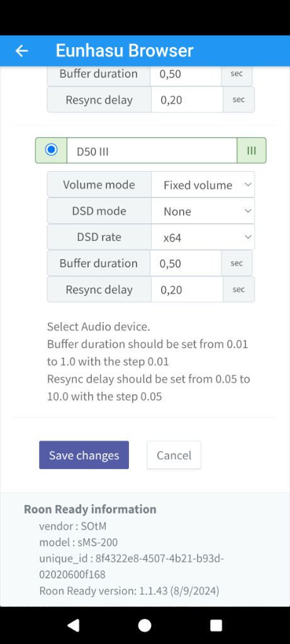Screen dimensions: 290x644
Task: Tap the Android home circle button
Action: coord(145,625)
